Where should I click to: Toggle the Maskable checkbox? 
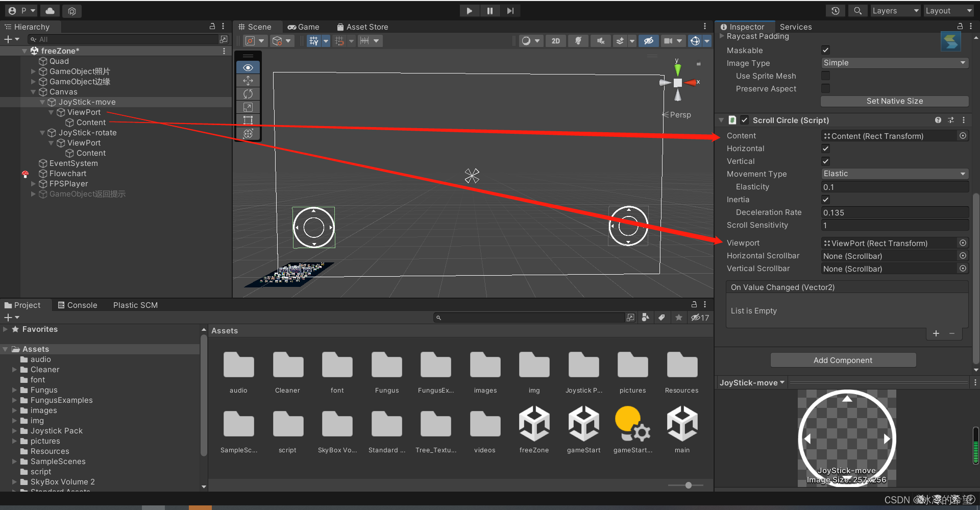[825, 50]
